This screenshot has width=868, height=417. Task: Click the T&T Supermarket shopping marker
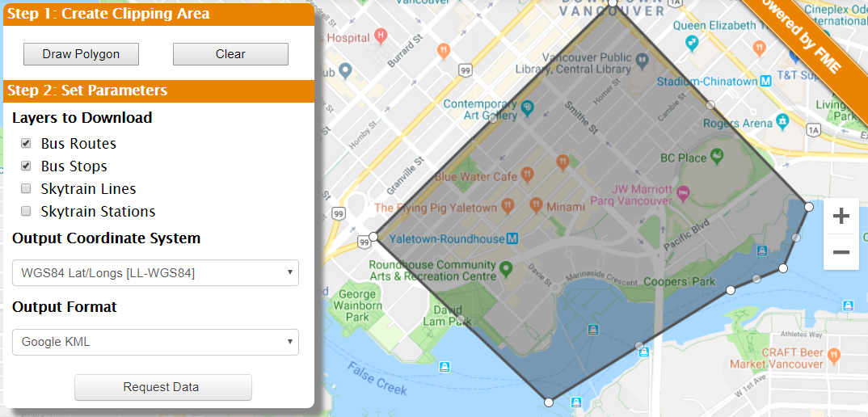tap(797, 57)
